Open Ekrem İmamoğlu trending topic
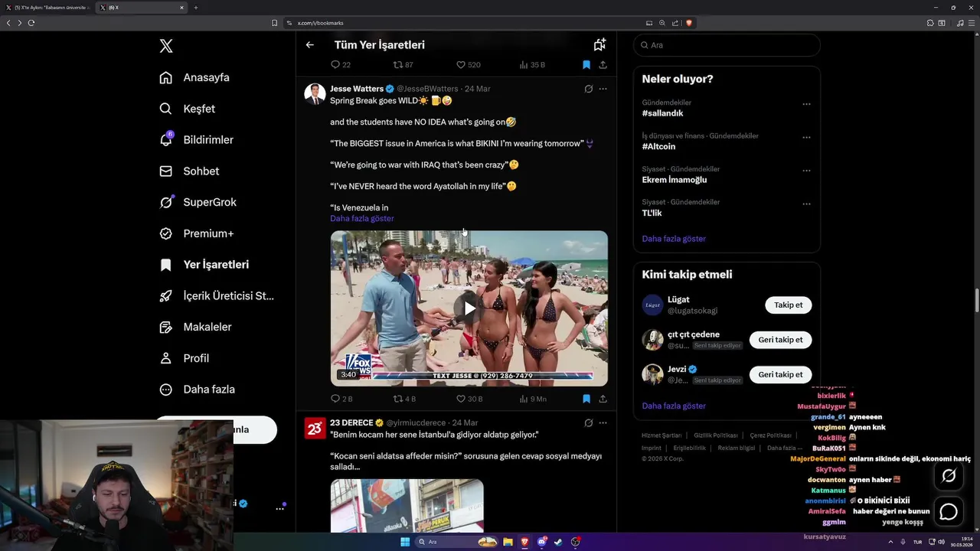This screenshot has height=551, width=980. (x=675, y=180)
